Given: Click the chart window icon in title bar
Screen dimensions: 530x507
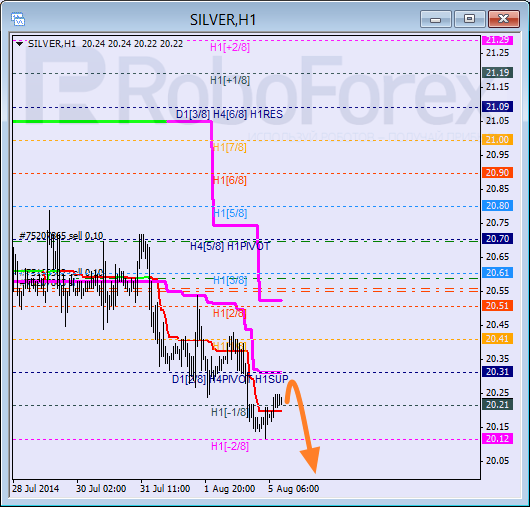Looking at the screenshot, I should [18, 19].
